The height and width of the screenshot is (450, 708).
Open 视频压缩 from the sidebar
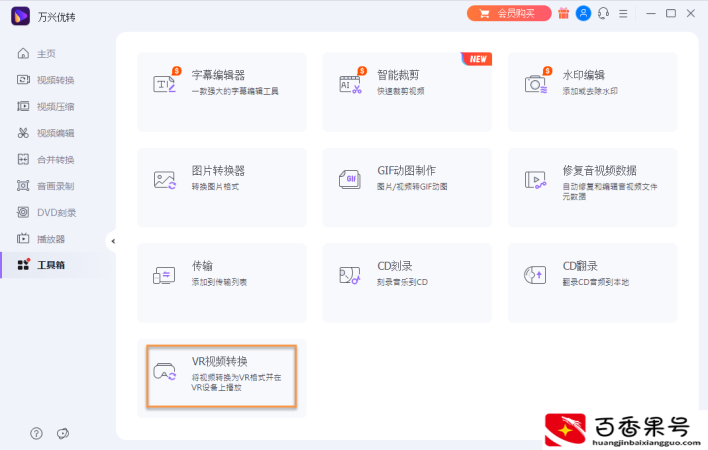coord(55,107)
